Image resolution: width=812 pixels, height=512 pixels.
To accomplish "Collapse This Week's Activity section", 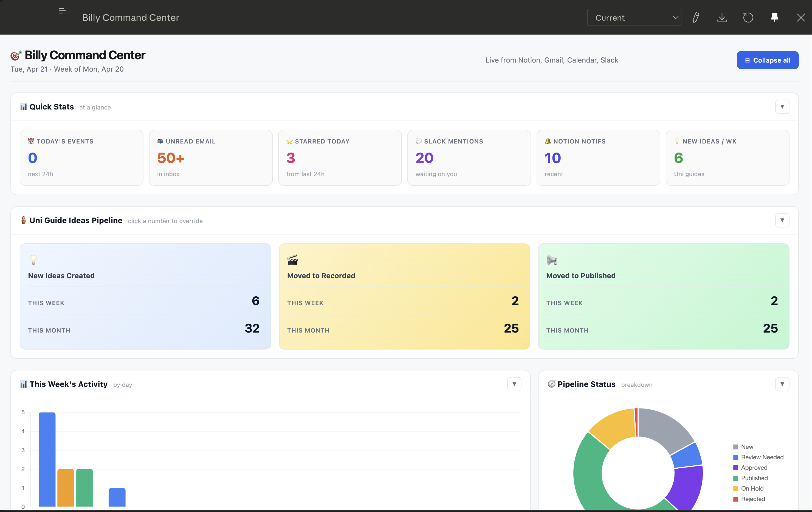I will tap(514, 384).
